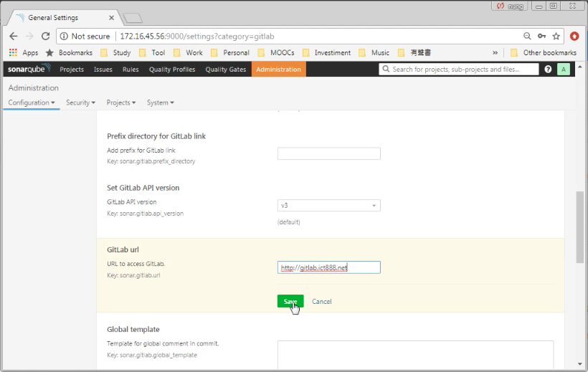Open Quality Profiles in the navigation
The height and width of the screenshot is (372, 588).
point(172,70)
